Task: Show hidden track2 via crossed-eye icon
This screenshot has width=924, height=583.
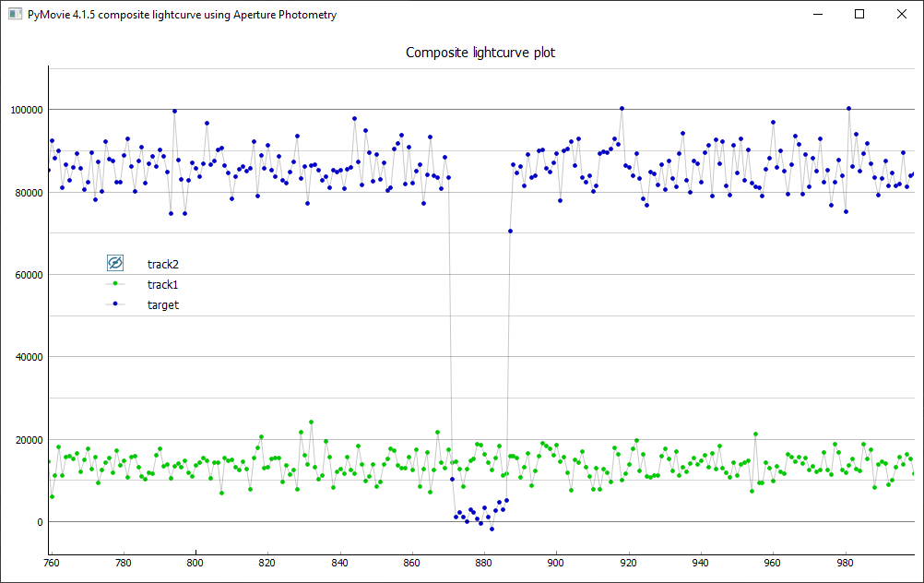Action: pyautogui.click(x=115, y=263)
